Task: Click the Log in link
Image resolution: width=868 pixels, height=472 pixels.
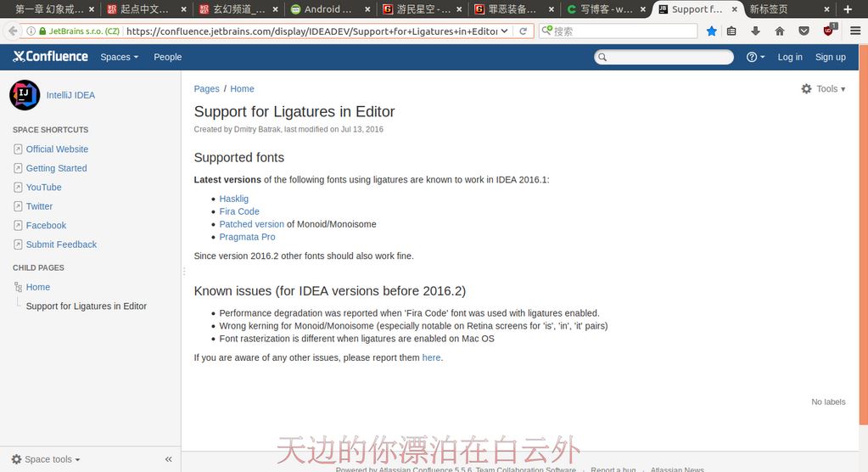Action: click(790, 57)
